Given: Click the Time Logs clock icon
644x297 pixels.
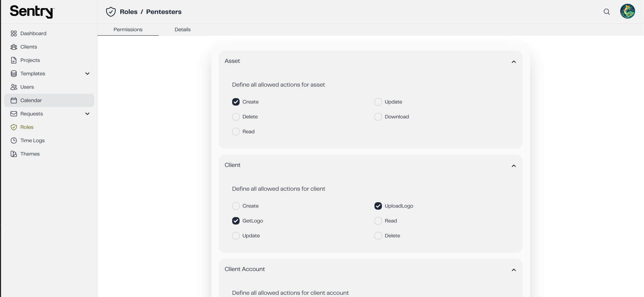Looking at the screenshot, I should click(x=14, y=141).
